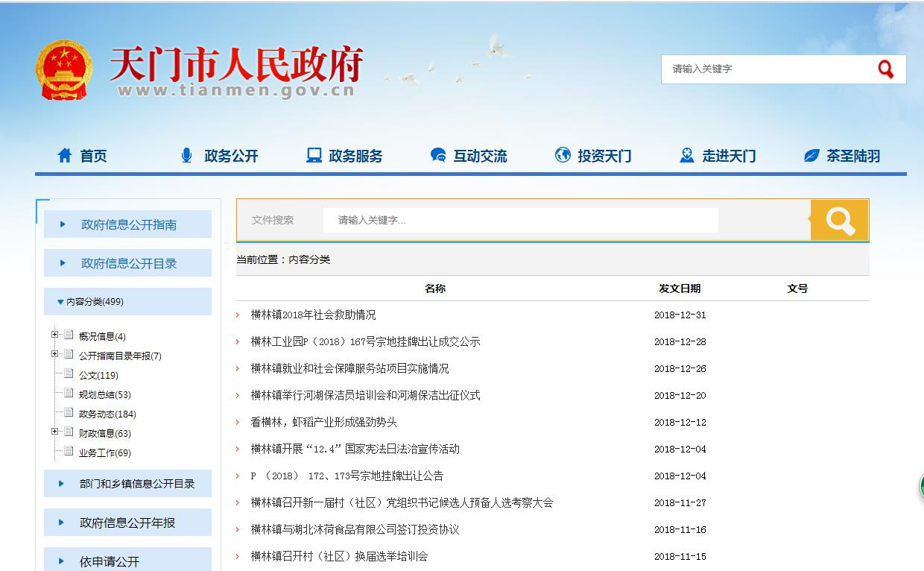This screenshot has width=924, height=571.
Task: Open 政府信息公开指南 in the sidebar
Action: click(128, 224)
